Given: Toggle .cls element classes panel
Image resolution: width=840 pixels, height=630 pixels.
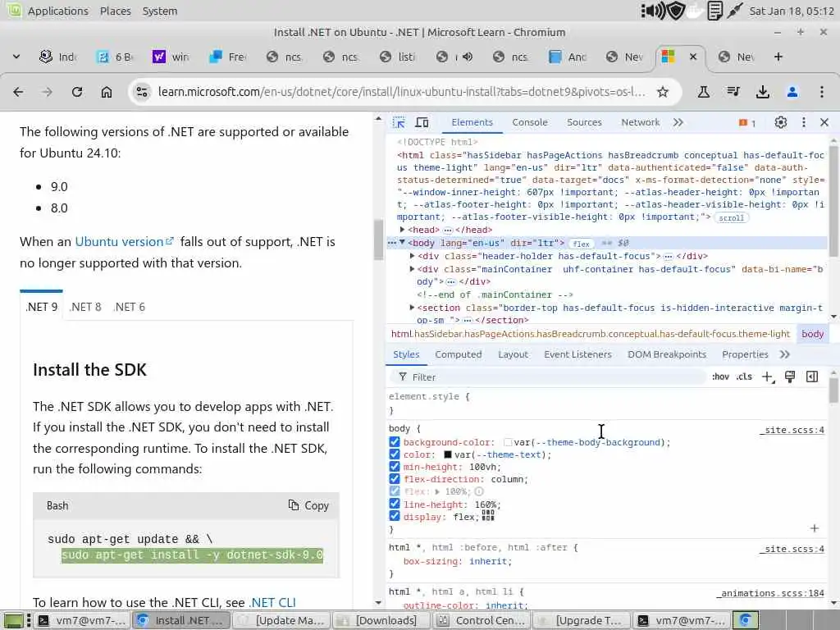Looking at the screenshot, I should (x=744, y=377).
